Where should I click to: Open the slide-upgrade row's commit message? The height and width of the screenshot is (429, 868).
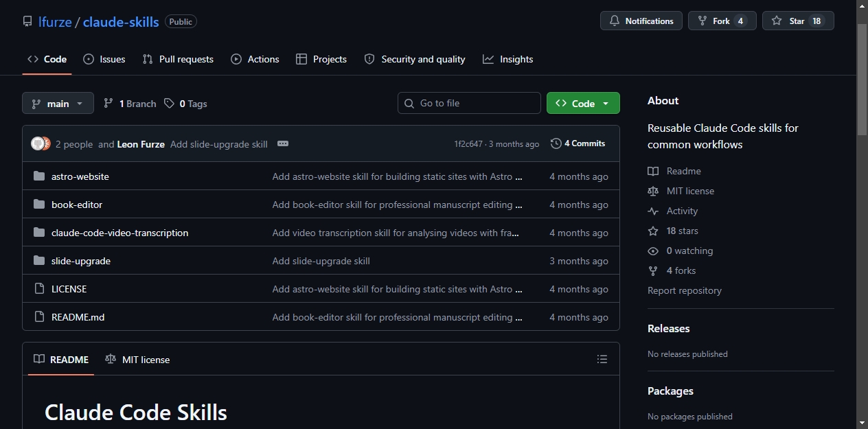pos(321,261)
